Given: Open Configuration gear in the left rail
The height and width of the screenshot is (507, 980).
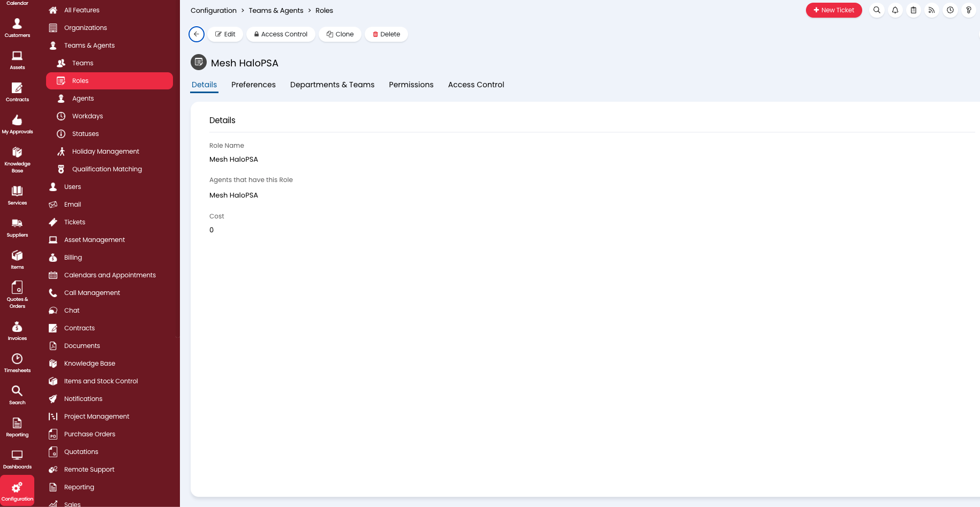Looking at the screenshot, I should click(x=17, y=491).
